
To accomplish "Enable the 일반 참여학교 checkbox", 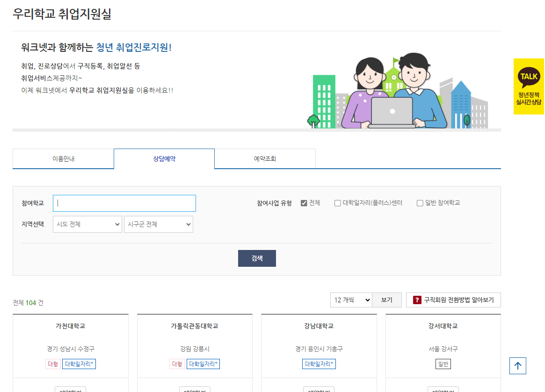I will [420, 203].
